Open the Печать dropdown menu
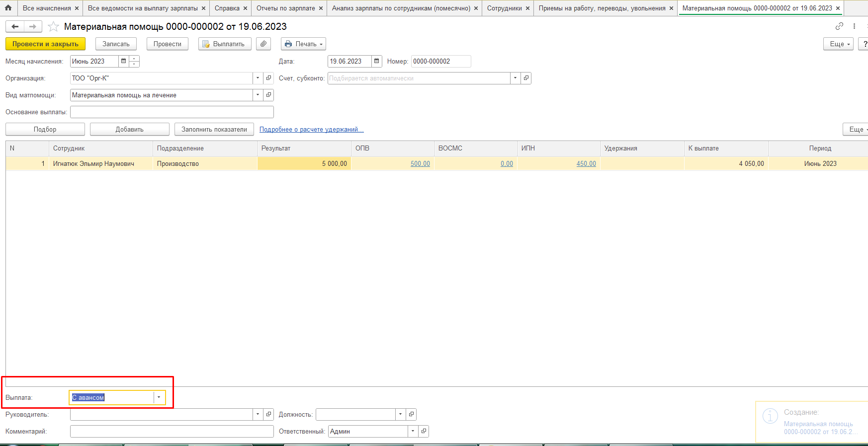This screenshot has height=446, width=868. [303, 44]
